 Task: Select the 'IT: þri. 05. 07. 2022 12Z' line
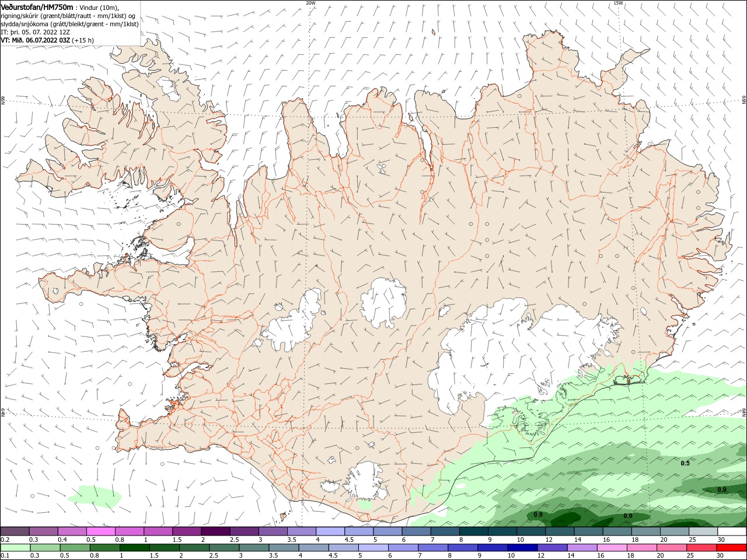point(36,32)
